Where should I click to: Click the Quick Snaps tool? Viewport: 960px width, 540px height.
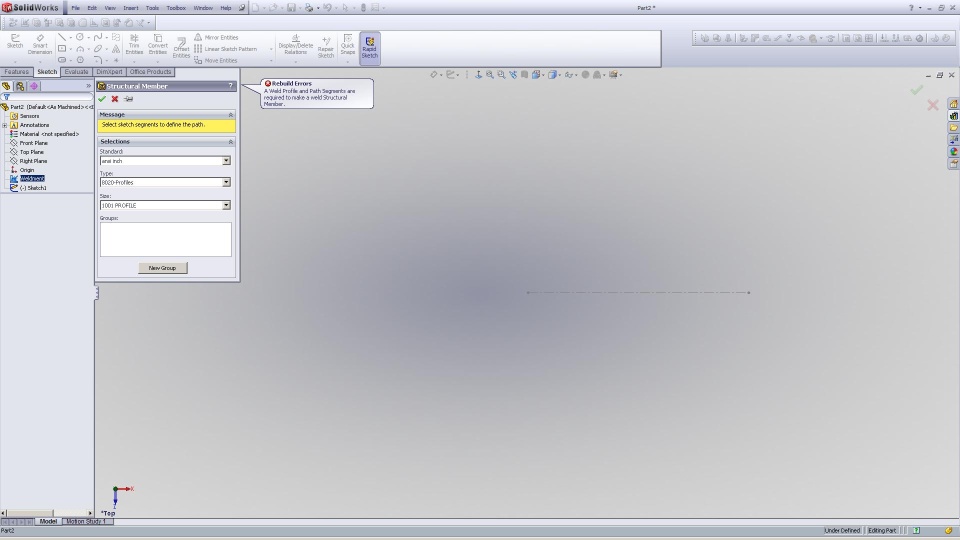tap(348, 44)
